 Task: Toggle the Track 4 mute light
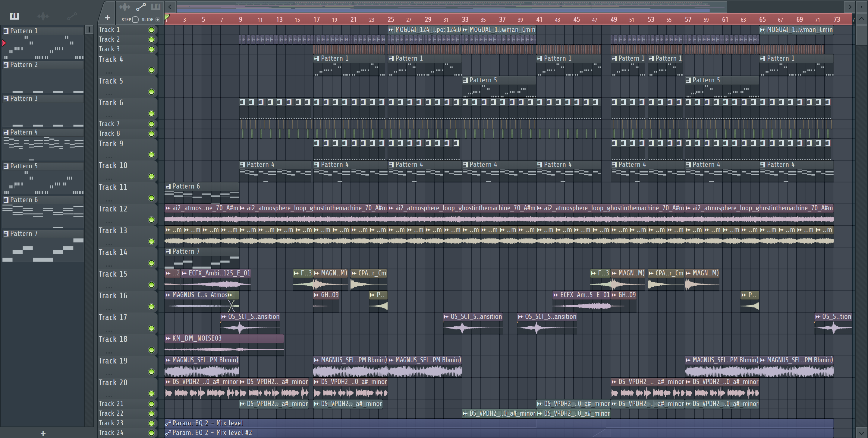[152, 70]
